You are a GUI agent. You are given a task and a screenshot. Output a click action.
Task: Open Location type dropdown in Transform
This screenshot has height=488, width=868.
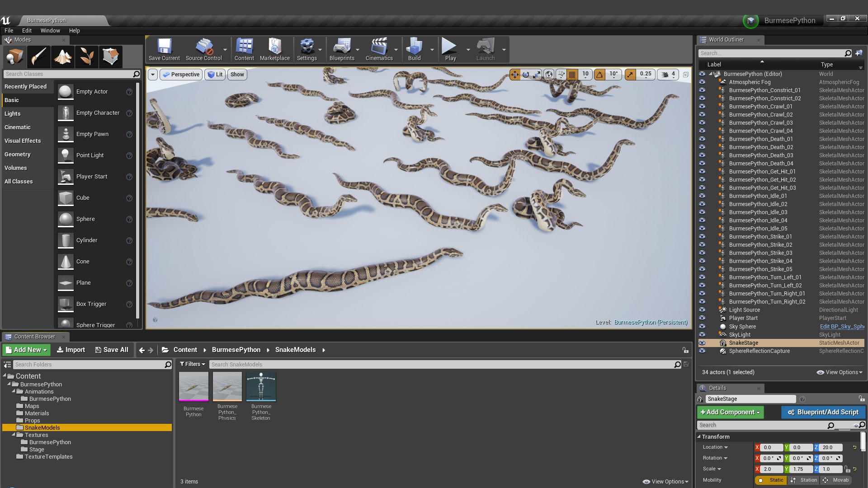[x=715, y=447]
